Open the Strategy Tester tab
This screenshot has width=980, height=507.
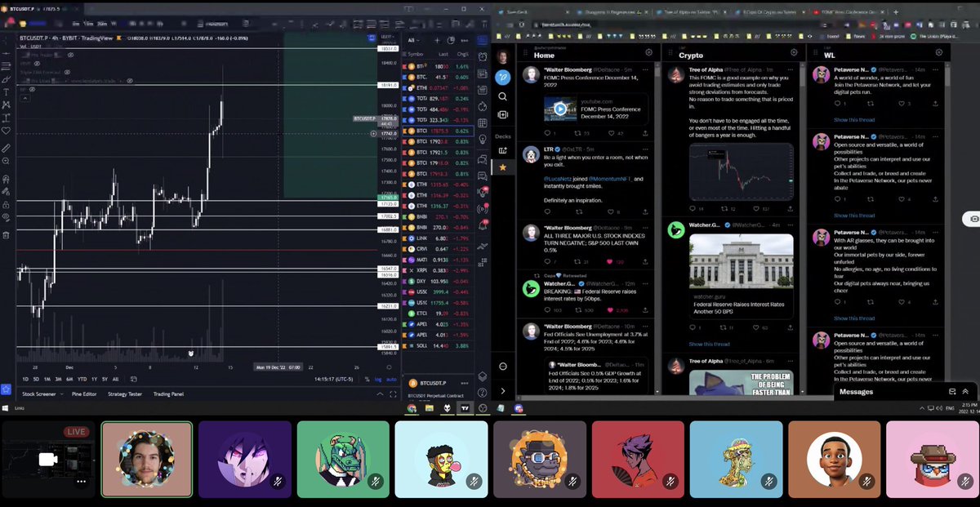coord(125,394)
